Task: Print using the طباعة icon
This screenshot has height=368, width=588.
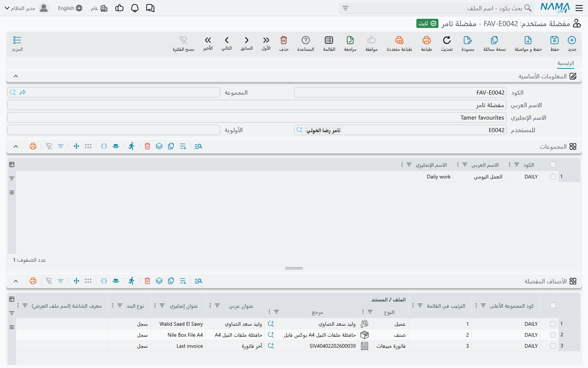Action: pos(426,40)
